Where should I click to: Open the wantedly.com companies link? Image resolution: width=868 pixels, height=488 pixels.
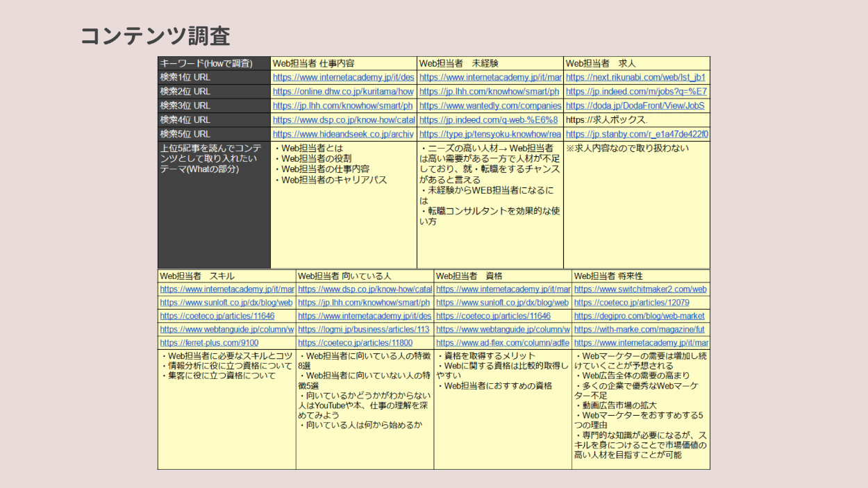pos(490,106)
